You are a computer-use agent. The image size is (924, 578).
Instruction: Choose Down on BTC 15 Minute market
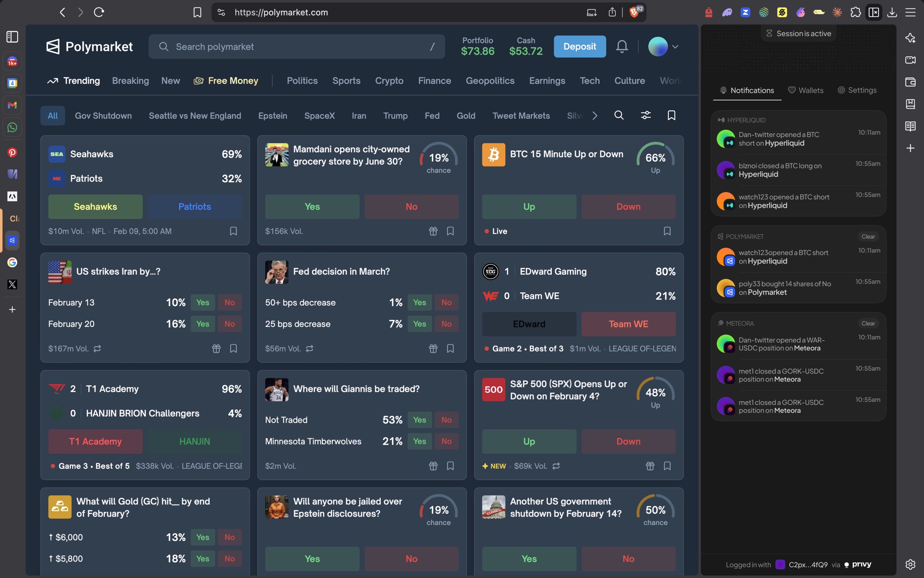[x=628, y=206]
